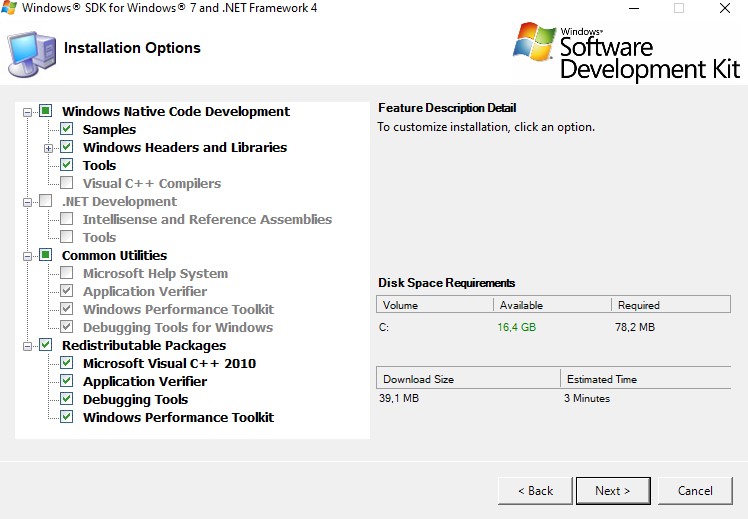Viewport: 748px width, 519px height.
Task: Toggle the Debugging Tools redistributable checkbox
Action: (67, 399)
